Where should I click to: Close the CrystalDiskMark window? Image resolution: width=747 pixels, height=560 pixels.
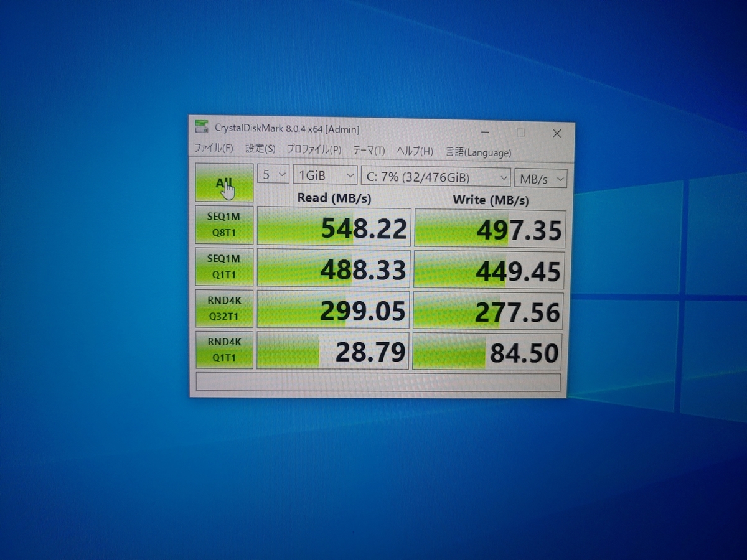557,133
